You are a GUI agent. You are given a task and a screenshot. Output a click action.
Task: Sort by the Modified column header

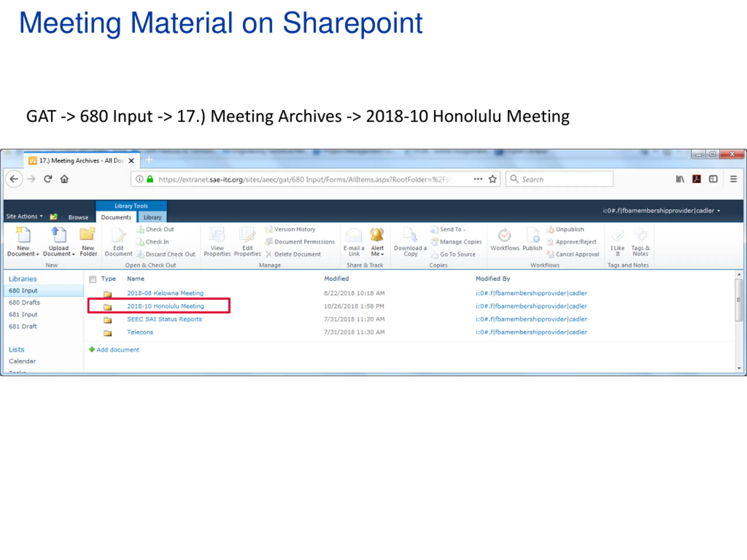pyautogui.click(x=336, y=279)
